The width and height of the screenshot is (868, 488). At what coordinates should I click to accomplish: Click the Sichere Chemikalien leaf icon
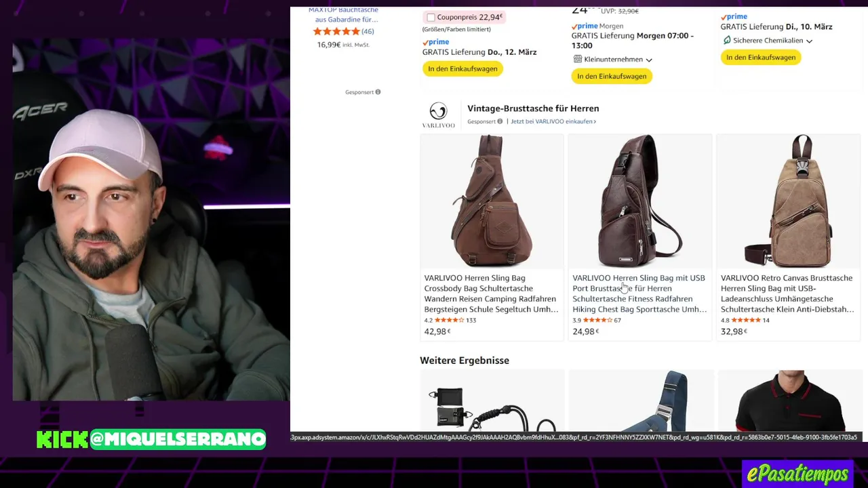click(x=727, y=41)
